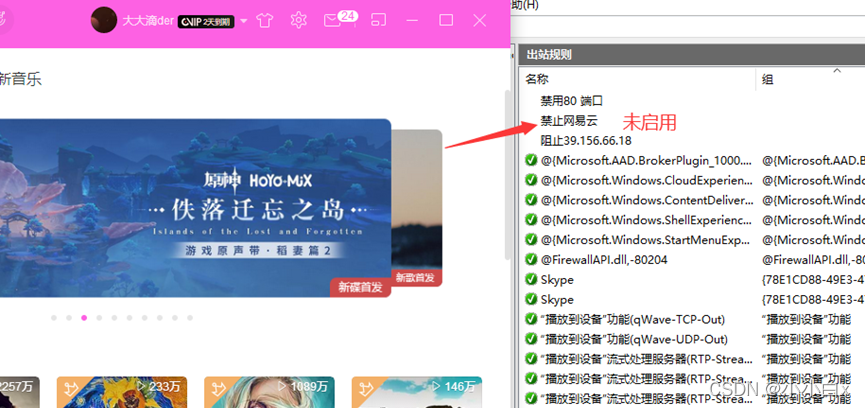Screen dimensions: 865x408
Task: Click green check icon of CloudExperien rule
Action: pos(531,180)
